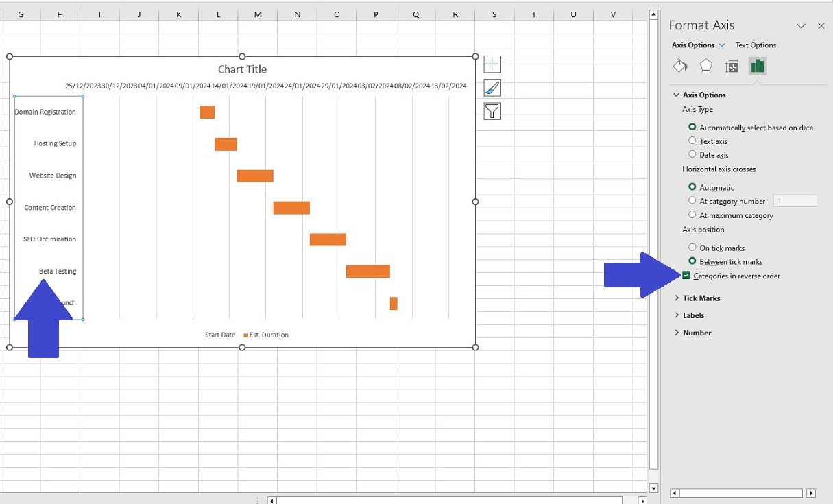Screen dimensions: 833x504
Task: Open the Chart Filters funnel icon
Action: pyautogui.click(x=492, y=110)
